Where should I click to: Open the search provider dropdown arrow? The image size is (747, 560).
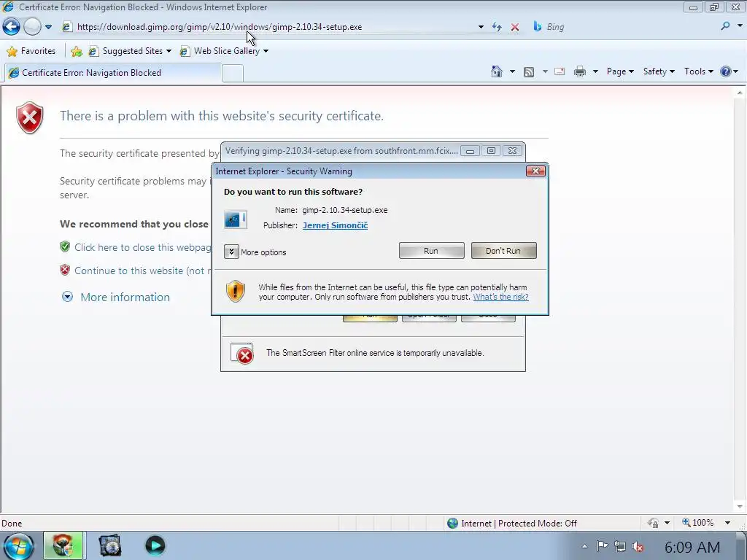click(x=740, y=27)
